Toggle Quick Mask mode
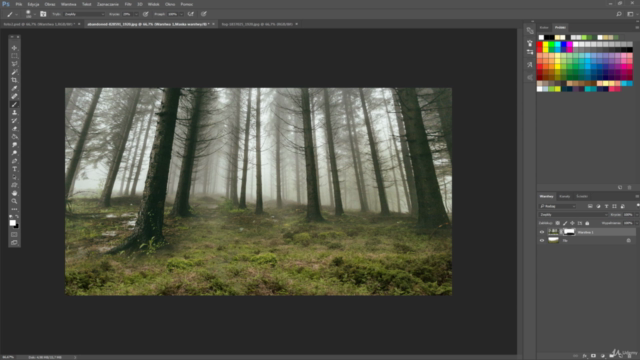This screenshot has height=360, width=640. point(14,235)
